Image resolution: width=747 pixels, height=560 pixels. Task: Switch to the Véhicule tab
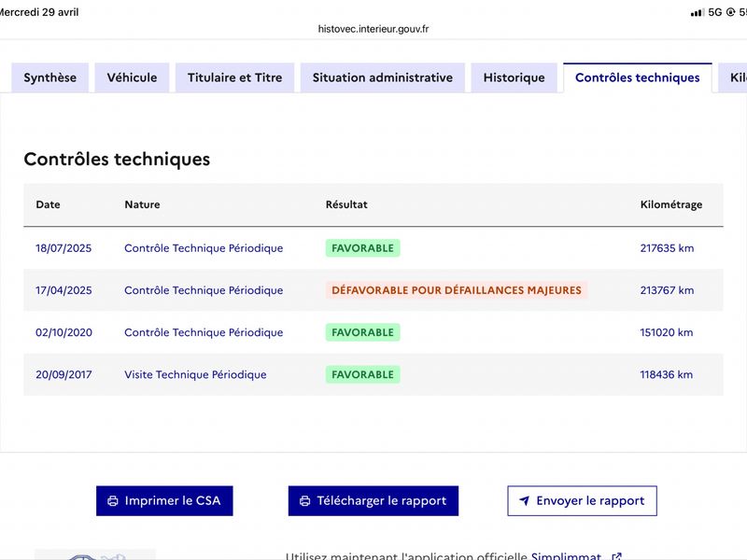click(x=132, y=77)
